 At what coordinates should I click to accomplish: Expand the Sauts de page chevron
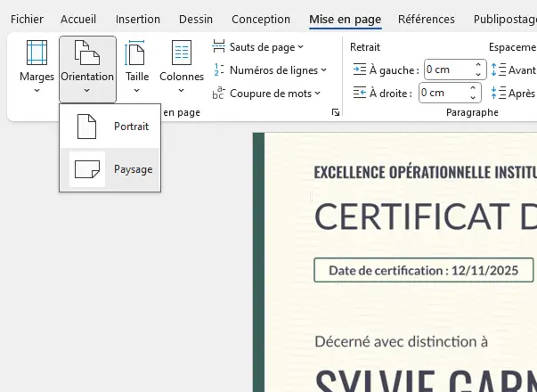click(301, 47)
